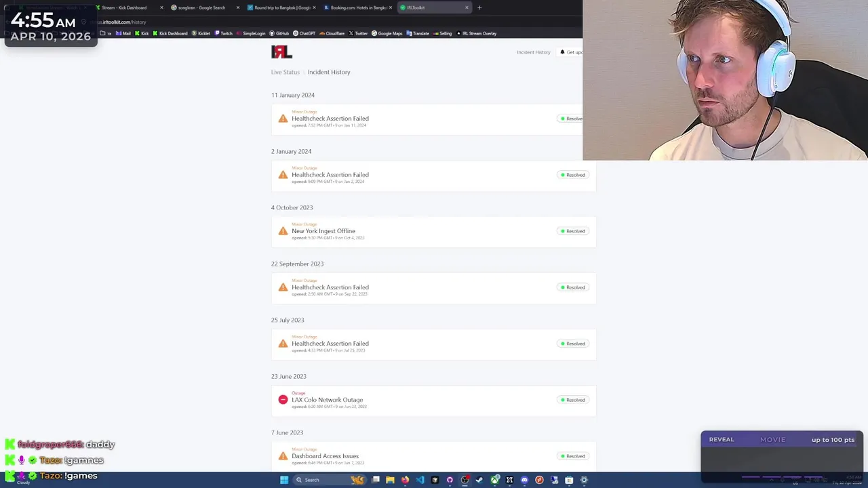Select the Incident History breadcrumb
The image size is (868, 488).
click(329, 72)
